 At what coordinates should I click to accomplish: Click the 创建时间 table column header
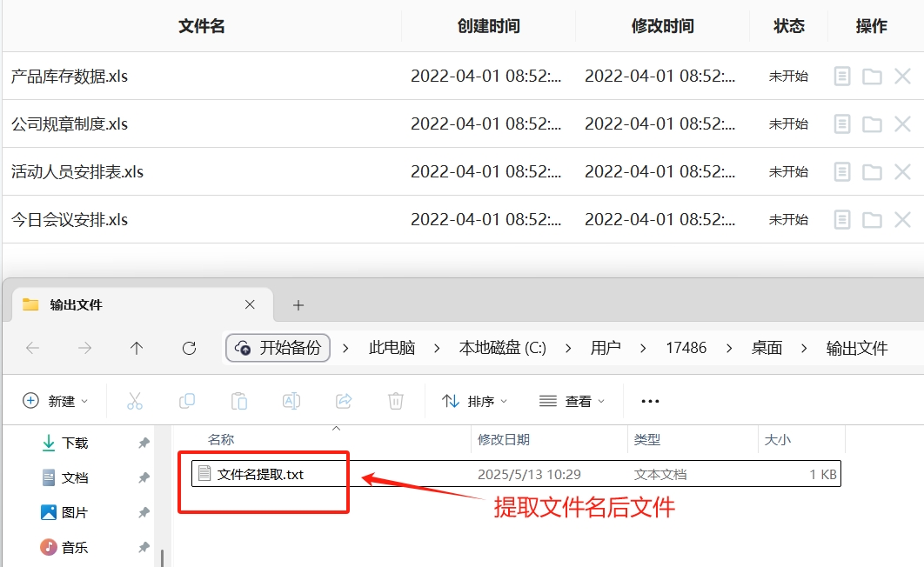point(488,26)
